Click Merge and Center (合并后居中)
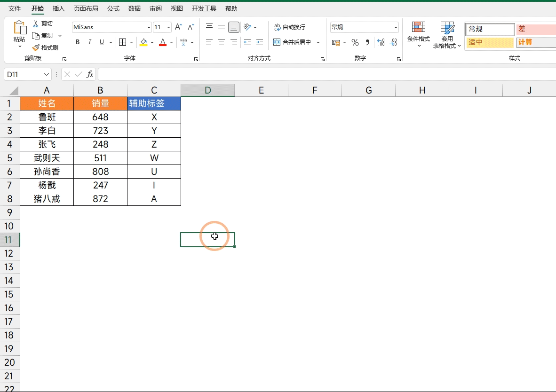The height and width of the screenshot is (392, 556). click(x=293, y=42)
